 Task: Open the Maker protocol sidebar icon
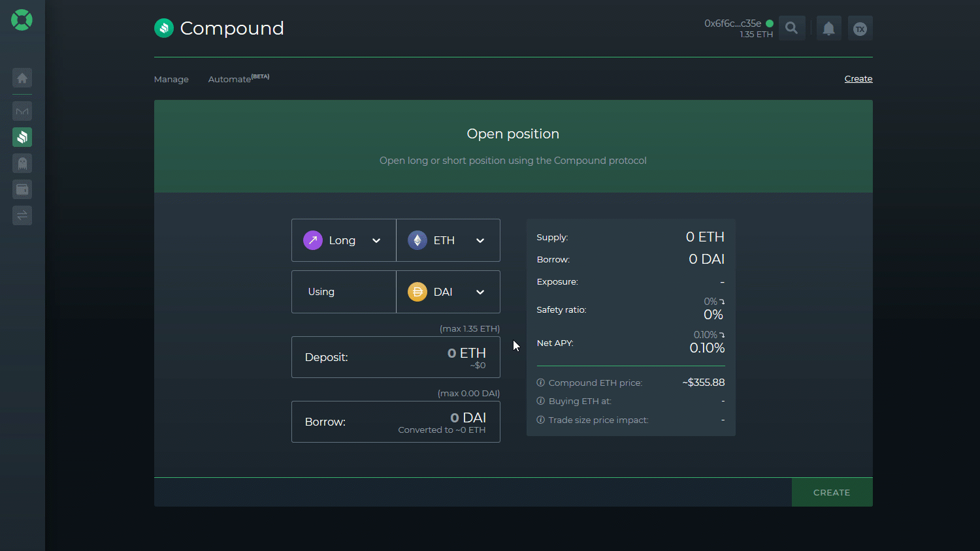[22, 111]
